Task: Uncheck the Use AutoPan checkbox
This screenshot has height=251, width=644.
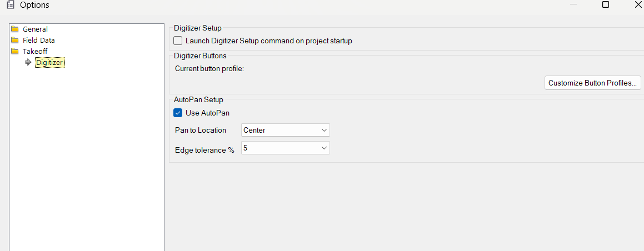Action: [178, 113]
